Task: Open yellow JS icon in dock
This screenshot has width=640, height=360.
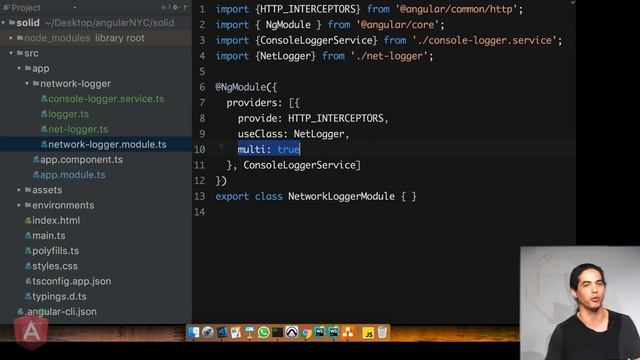Action: pos(368,333)
